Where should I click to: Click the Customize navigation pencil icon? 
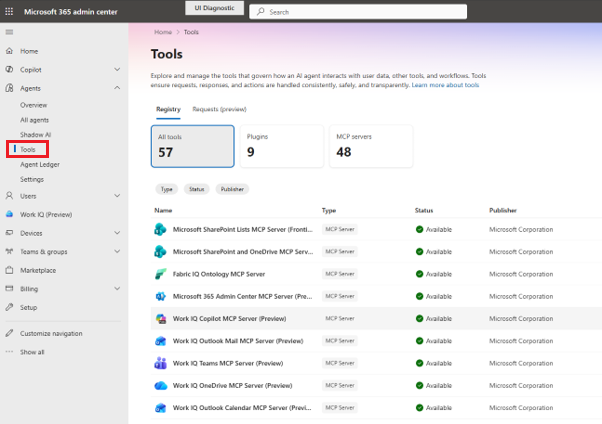coord(9,333)
